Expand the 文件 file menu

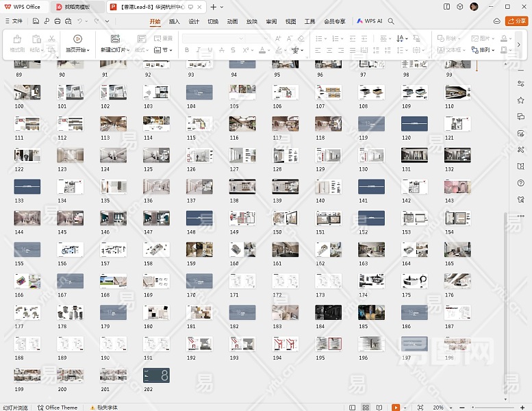tap(14, 21)
